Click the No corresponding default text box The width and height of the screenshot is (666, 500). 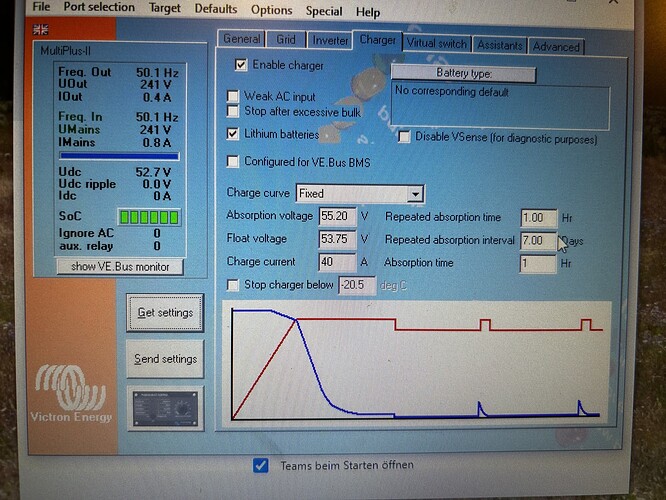click(x=500, y=107)
